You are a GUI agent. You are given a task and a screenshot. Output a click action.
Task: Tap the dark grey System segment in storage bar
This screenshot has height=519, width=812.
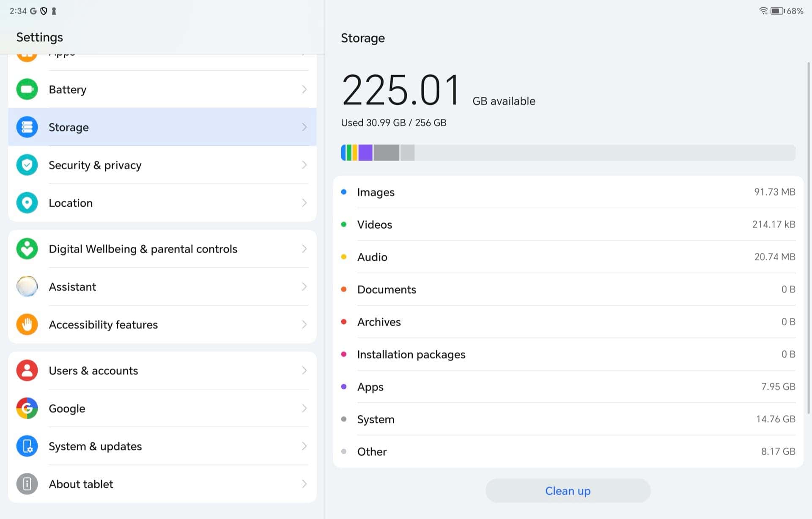click(386, 153)
